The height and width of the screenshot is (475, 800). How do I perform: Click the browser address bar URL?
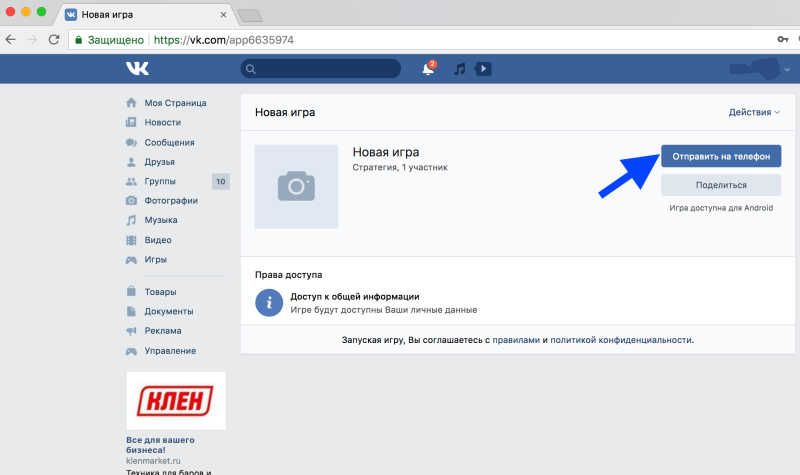[x=223, y=40]
